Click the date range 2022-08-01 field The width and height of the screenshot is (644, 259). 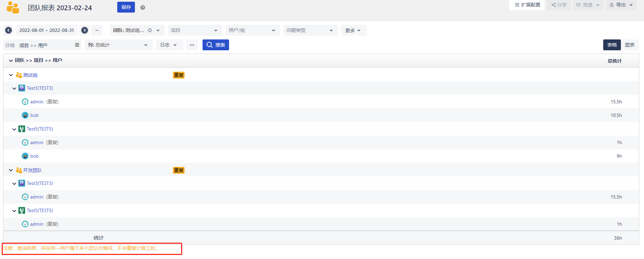pyautogui.click(x=47, y=30)
